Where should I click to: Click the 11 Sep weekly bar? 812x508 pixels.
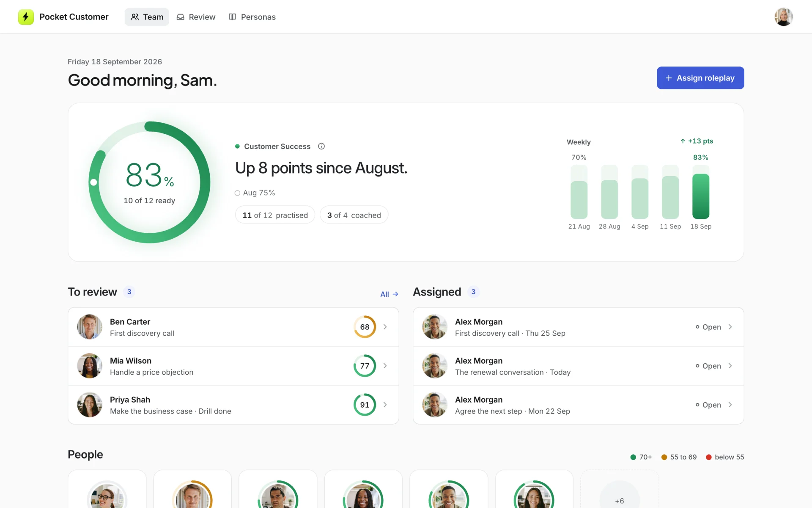click(x=670, y=192)
